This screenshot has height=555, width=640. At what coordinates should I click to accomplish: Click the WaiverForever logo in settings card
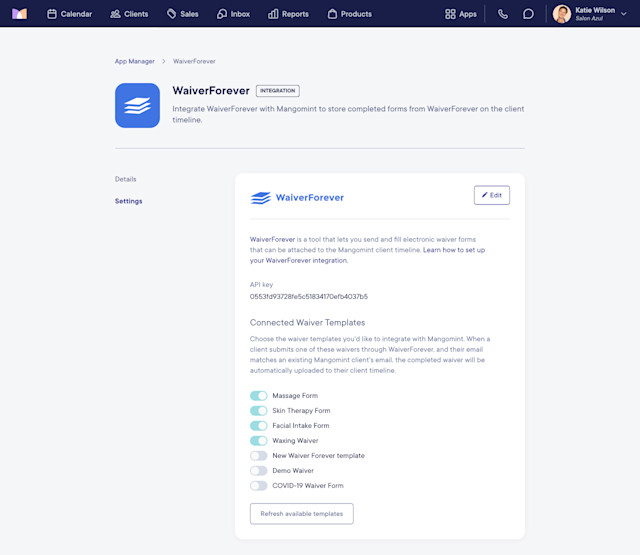(x=297, y=198)
